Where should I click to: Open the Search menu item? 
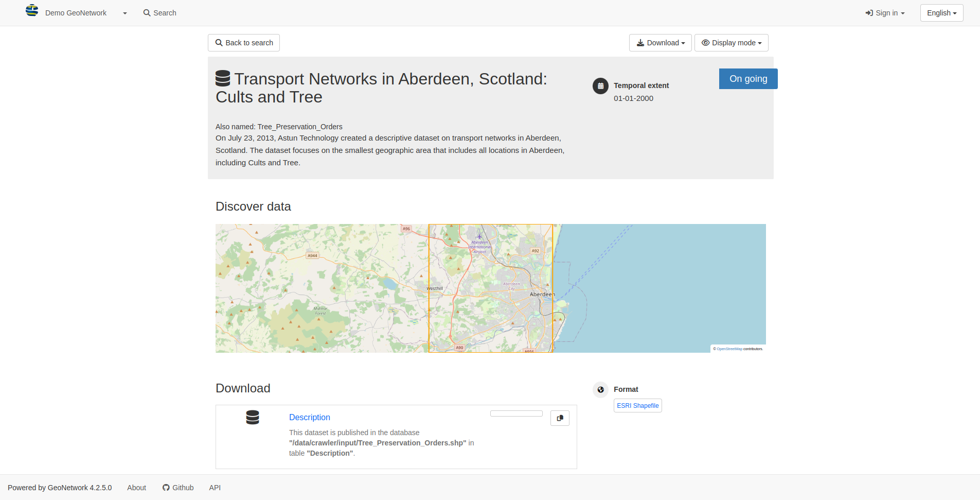tap(159, 13)
